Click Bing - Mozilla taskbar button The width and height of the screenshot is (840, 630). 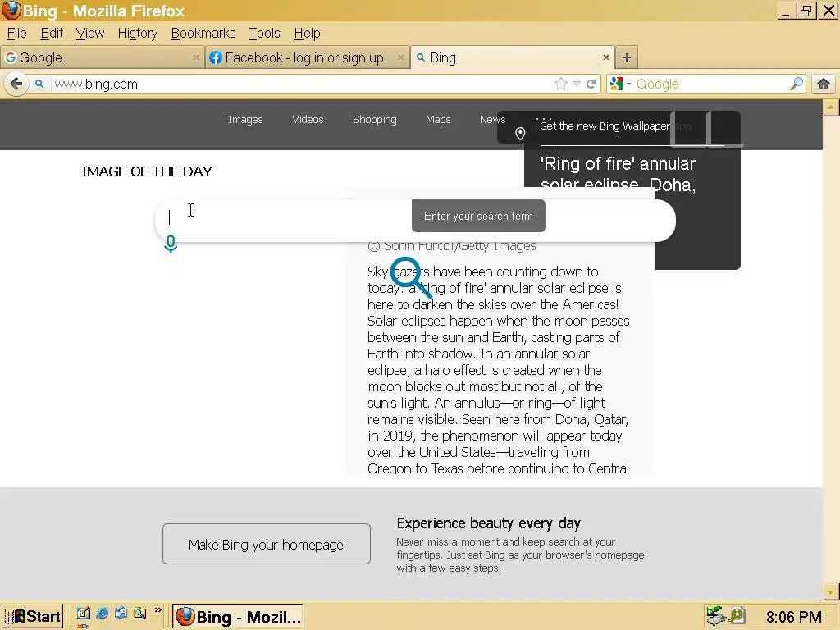pyautogui.click(x=237, y=616)
